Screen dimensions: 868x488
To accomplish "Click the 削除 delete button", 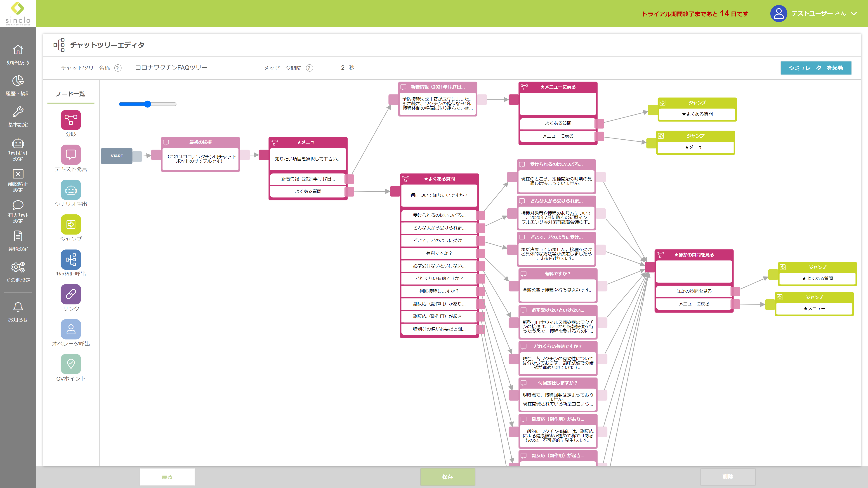I will 728,476.
